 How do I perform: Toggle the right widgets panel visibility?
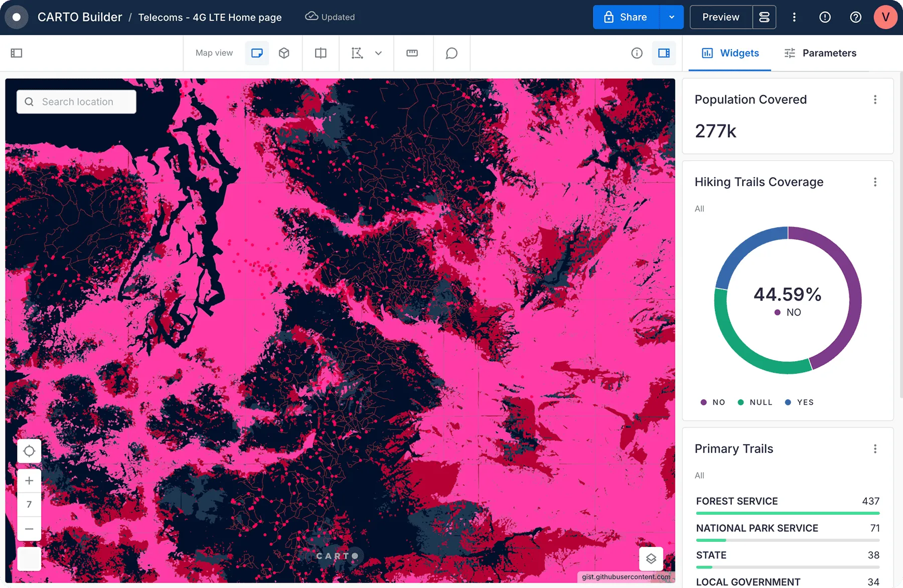pos(664,53)
